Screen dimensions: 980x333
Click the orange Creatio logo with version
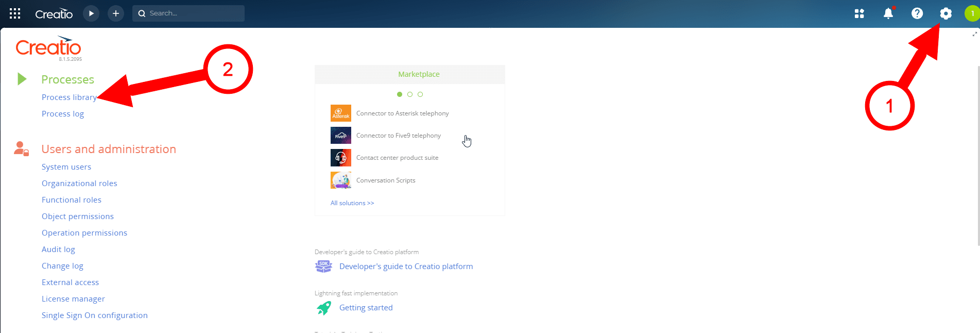point(48,48)
